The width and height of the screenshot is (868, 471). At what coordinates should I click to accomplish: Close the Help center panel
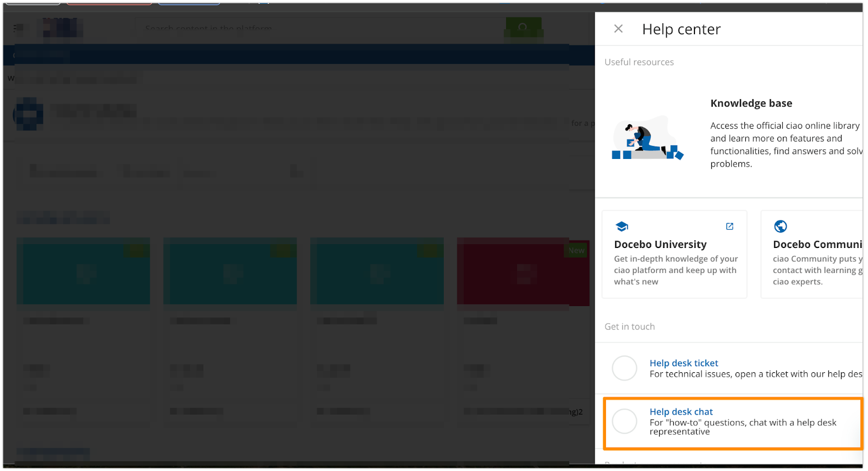(x=618, y=29)
